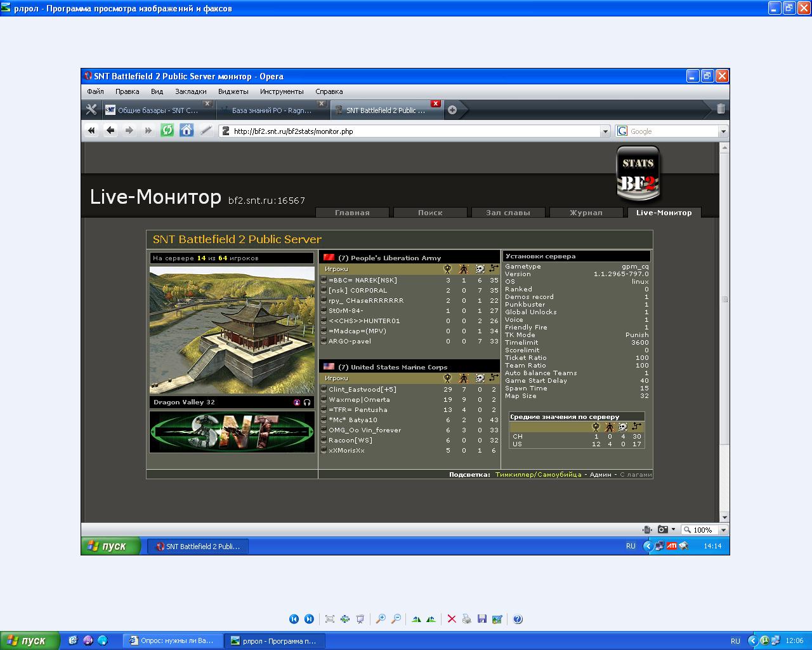This screenshot has height=650, width=812.
Task: Click Тимкиллер/Самоубийца highlight label
Action: point(538,474)
